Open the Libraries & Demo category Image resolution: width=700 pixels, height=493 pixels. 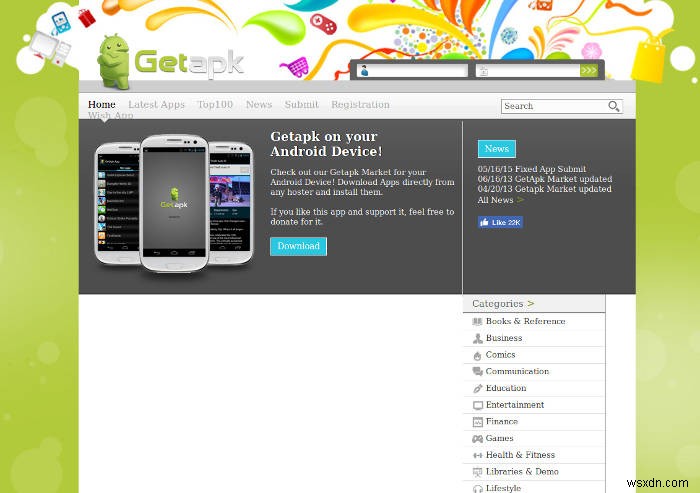[522, 472]
